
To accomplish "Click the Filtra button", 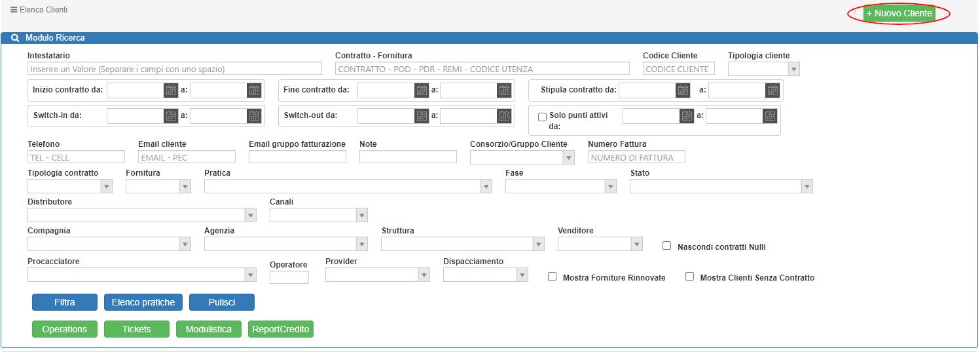I will tap(65, 302).
